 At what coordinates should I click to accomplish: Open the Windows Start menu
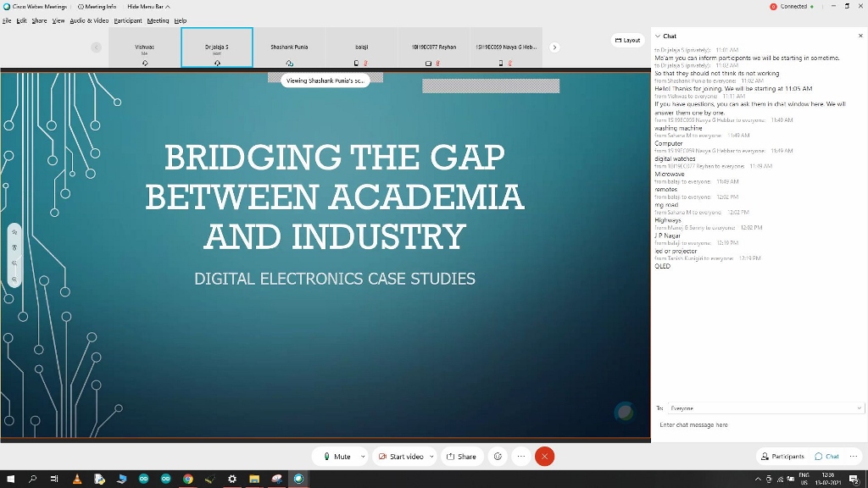click(x=10, y=480)
